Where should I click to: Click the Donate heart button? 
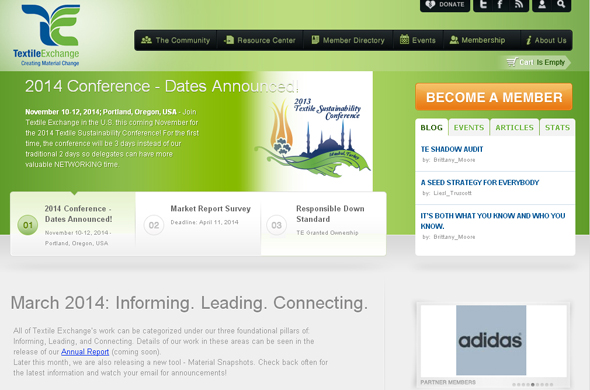pyautogui.click(x=445, y=5)
